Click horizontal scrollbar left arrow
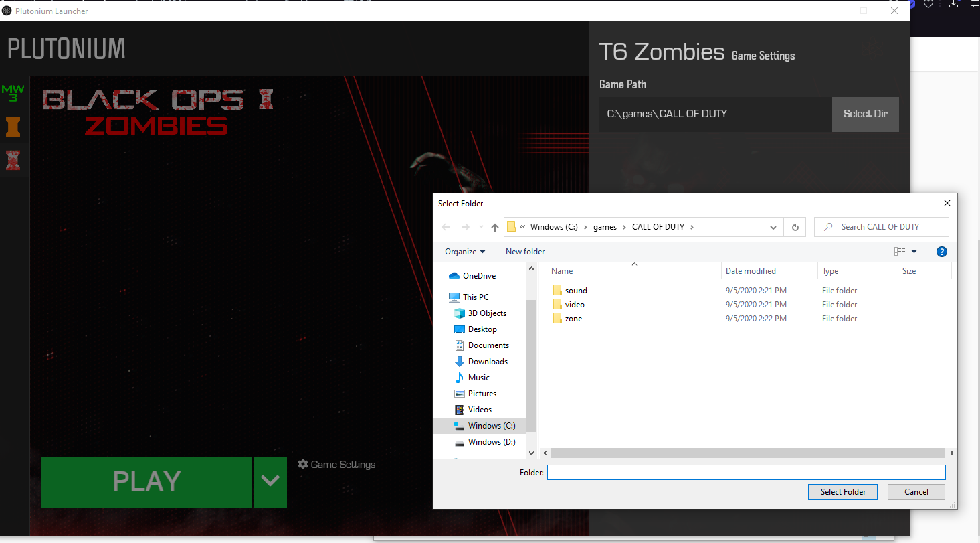 545,453
